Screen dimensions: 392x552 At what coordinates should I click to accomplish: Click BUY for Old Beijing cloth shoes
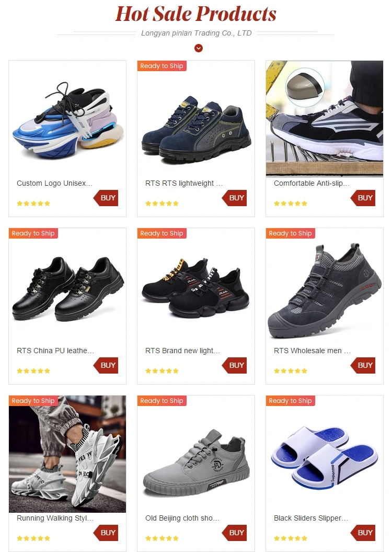click(x=235, y=533)
